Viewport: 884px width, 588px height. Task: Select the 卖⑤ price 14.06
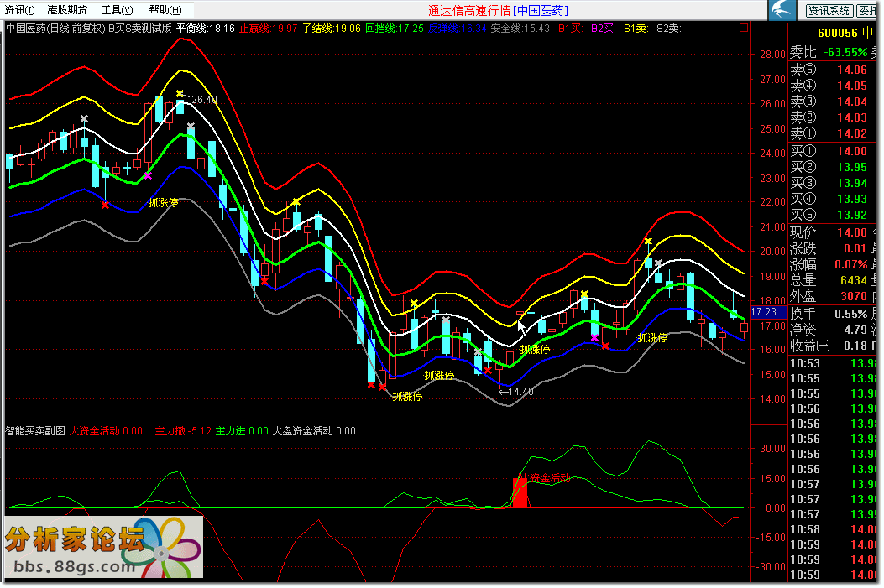tap(851, 70)
